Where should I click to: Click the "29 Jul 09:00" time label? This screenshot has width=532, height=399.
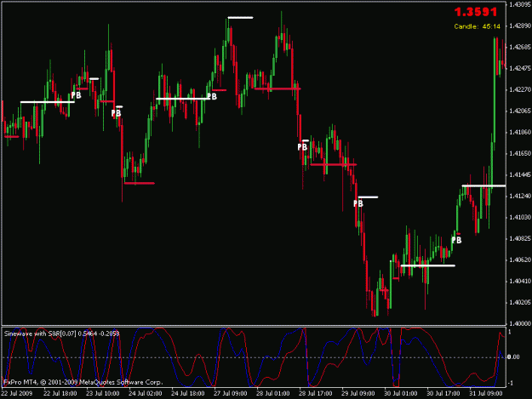[358, 394]
